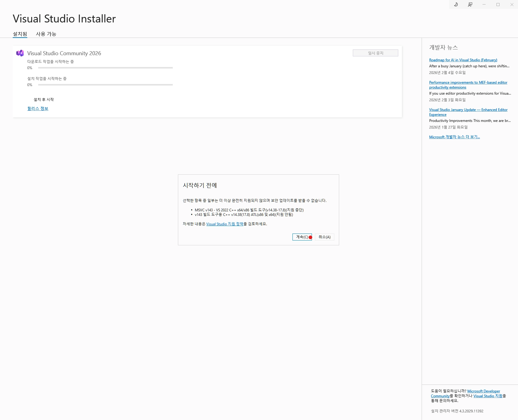Open Visual Studio January Update news article
The image size is (518, 420).
click(x=468, y=112)
